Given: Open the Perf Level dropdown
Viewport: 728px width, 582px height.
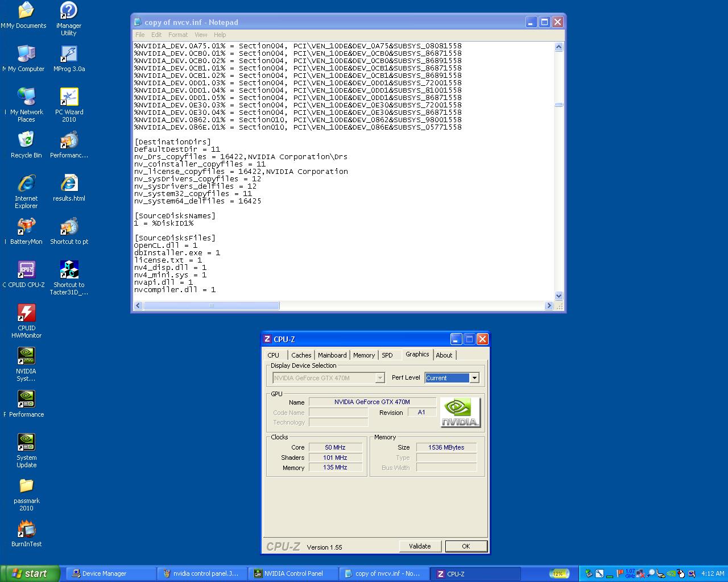Looking at the screenshot, I should 474,378.
